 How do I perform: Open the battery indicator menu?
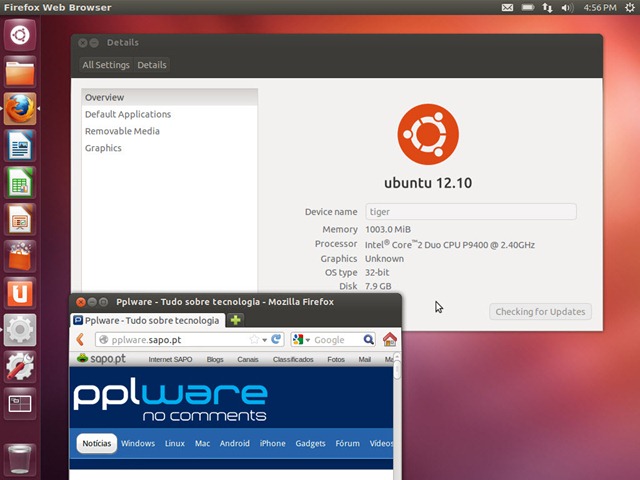click(x=528, y=7)
